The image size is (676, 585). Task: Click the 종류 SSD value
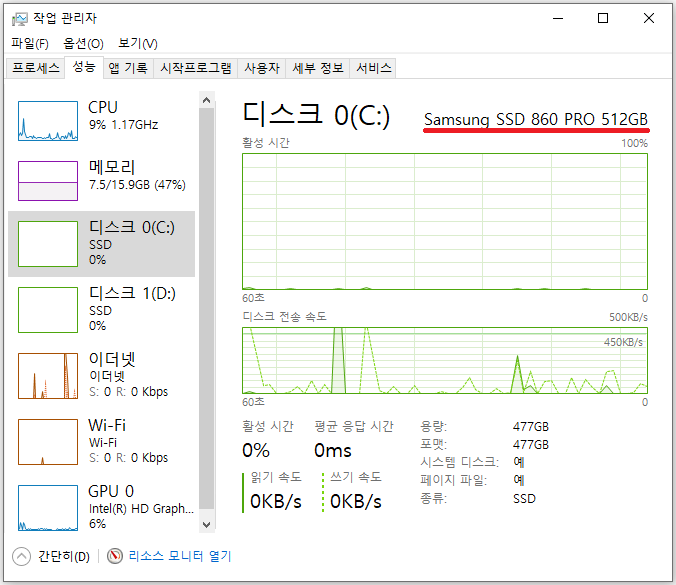point(524,499)
